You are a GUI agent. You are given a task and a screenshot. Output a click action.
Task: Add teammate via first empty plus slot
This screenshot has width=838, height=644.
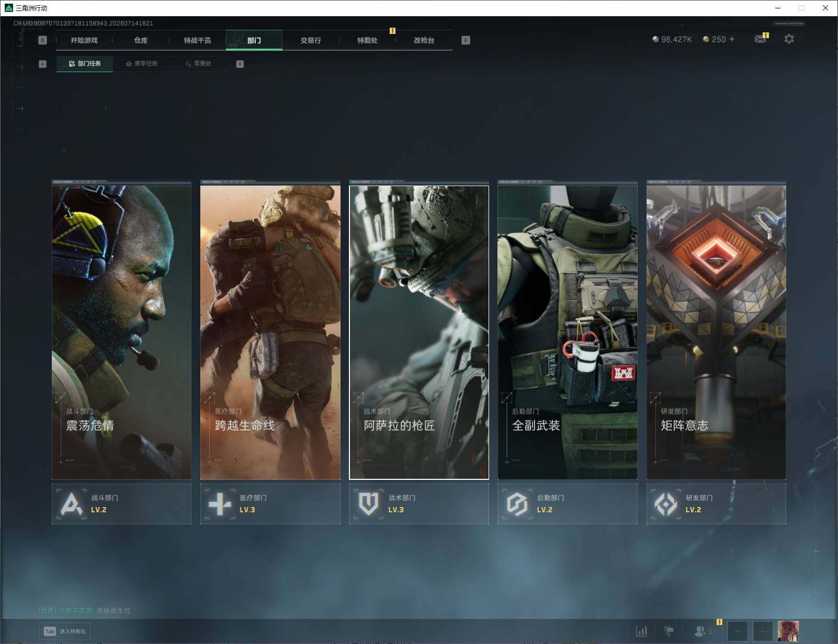click(738, 631)
